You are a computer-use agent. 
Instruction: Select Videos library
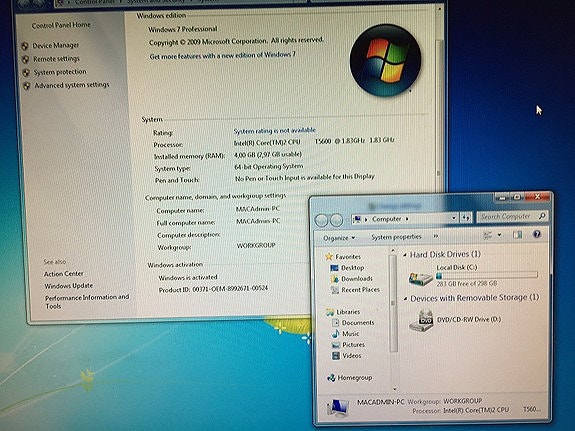(351, 356)
